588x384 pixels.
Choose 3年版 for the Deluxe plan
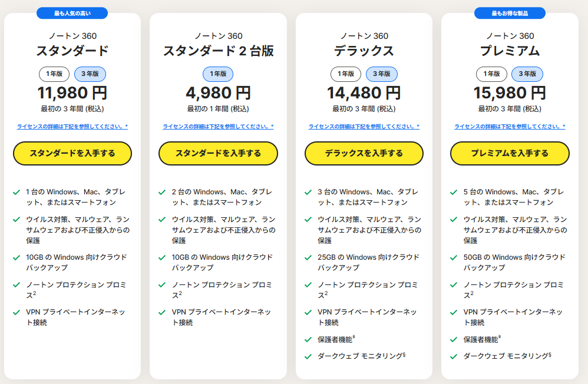382,74
